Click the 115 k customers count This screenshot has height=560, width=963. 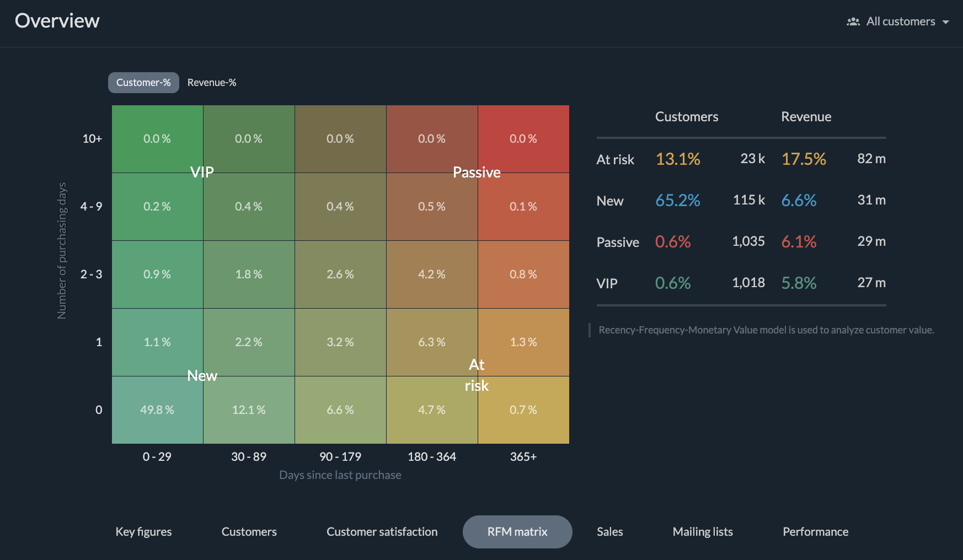[749, 200]
